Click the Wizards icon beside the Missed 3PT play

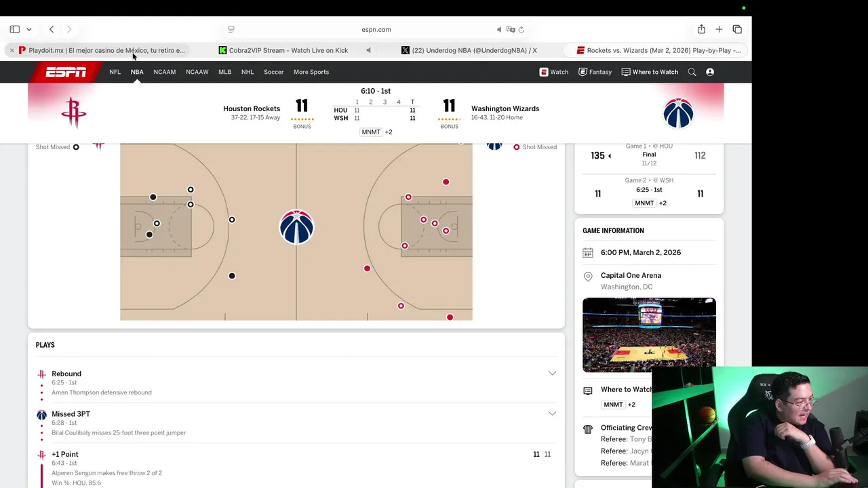point(41,414)
